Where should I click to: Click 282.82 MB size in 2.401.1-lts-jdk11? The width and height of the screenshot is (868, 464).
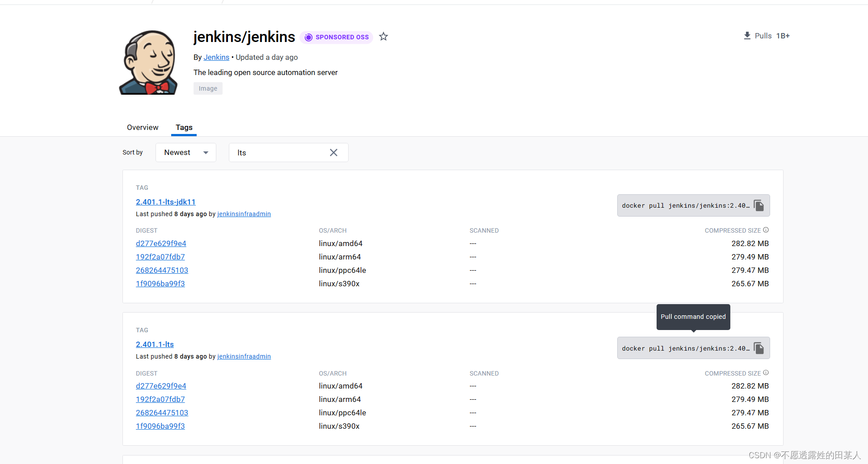tap(750, 243)
